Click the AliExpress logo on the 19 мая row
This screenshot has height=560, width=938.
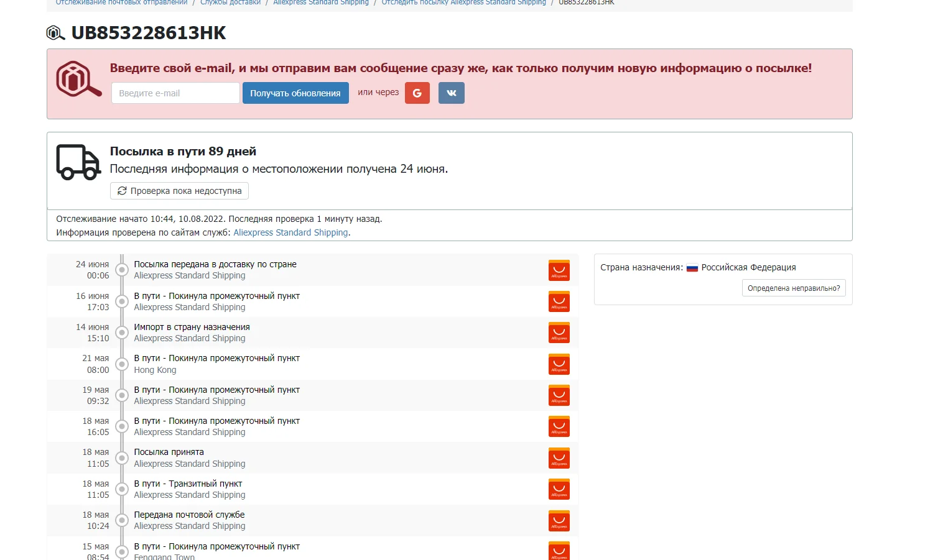[x=559, y=395]
